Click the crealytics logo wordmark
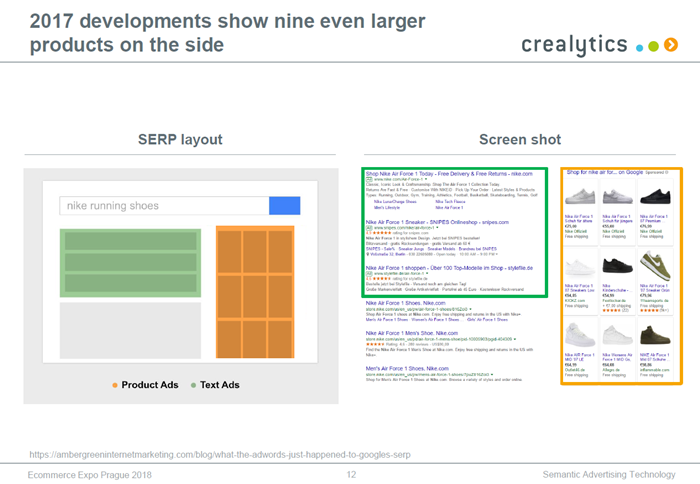Screen dimensions: 700x484 (574, 45)
